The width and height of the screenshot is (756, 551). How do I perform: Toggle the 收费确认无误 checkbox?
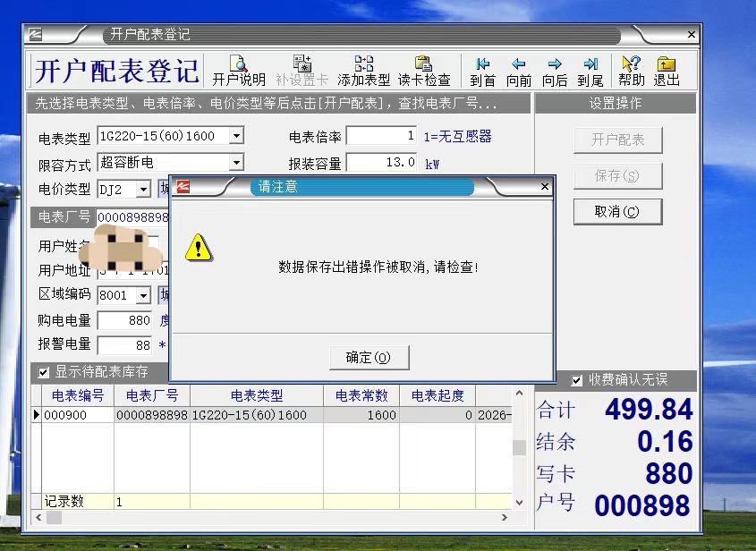[x=577, y=380]
